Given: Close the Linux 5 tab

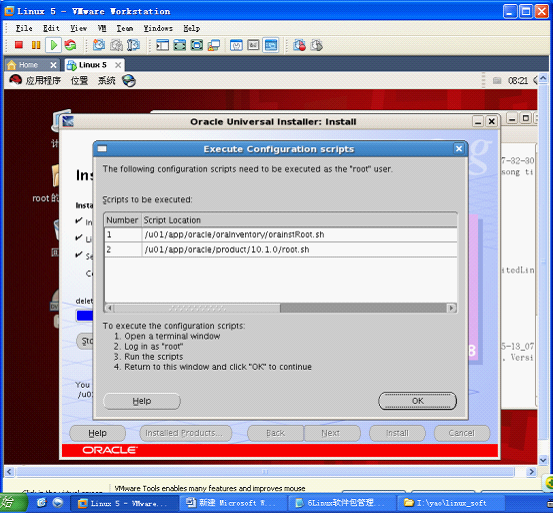Looking at the screenshot, I should pos(118,65).
